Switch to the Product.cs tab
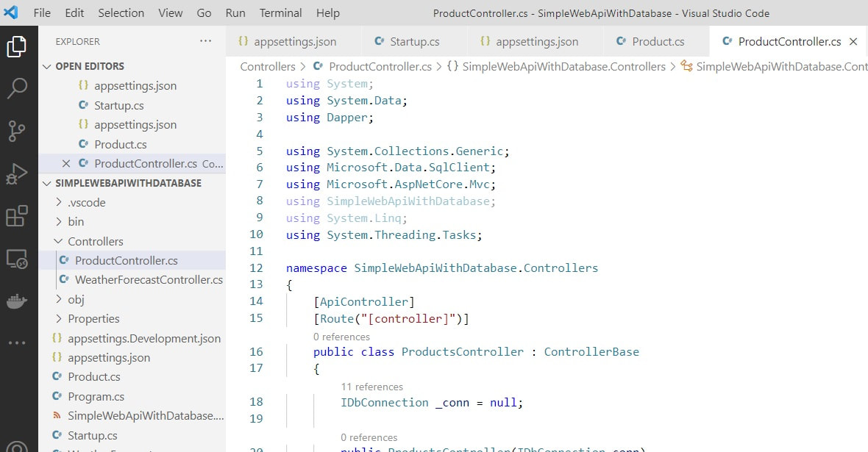Image resolution: width=868 pixels, height=452 pixels. click(x=656, y=41)
